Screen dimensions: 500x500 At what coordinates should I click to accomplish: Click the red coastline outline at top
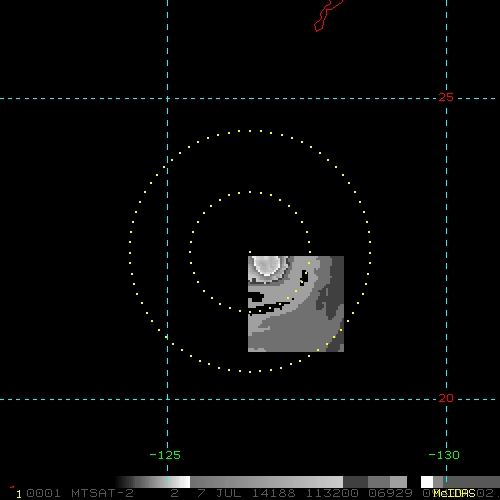click(327, 16)
